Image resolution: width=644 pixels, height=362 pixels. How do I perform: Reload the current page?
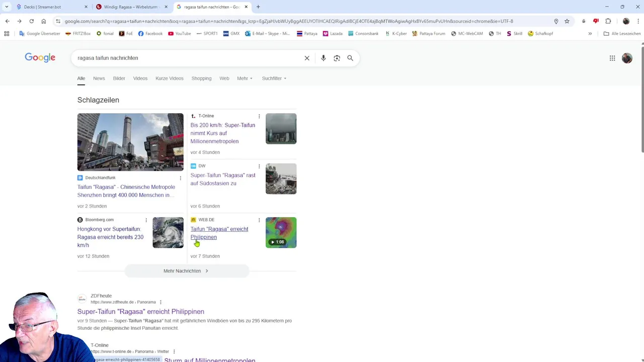31,21
